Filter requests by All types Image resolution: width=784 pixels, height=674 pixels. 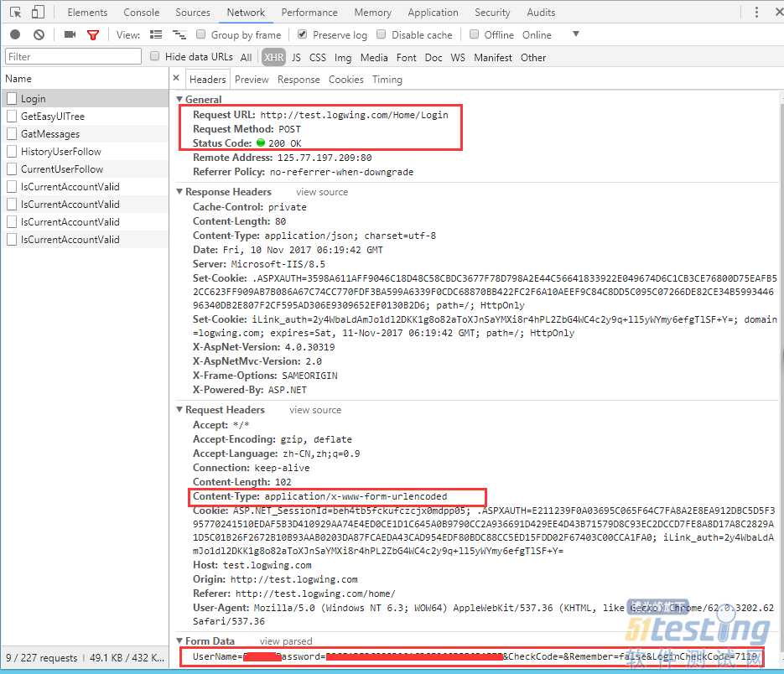point(246,58)
